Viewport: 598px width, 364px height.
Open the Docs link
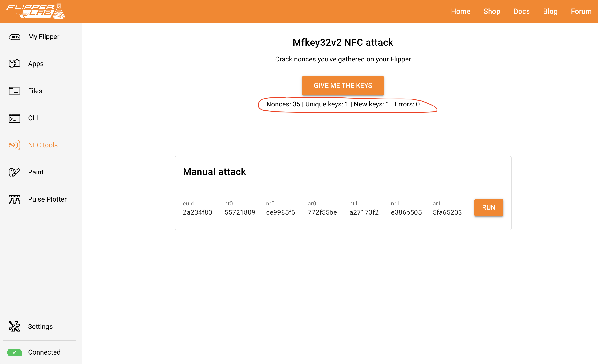coord(521,11)
